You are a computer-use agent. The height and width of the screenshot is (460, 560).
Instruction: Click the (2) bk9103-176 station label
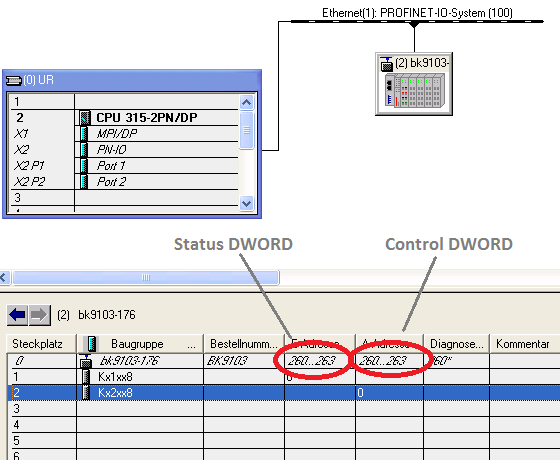pyautogui.click(x=96, y=315)
